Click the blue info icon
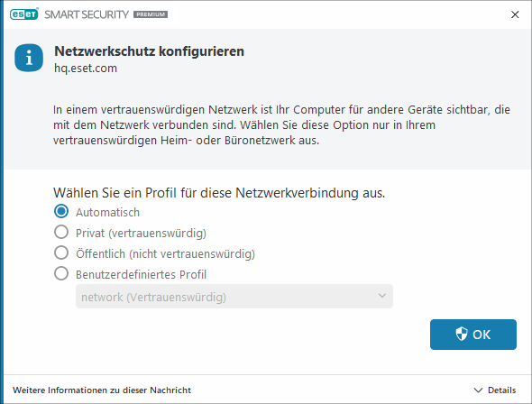532x404 pixels. (29, 58)
